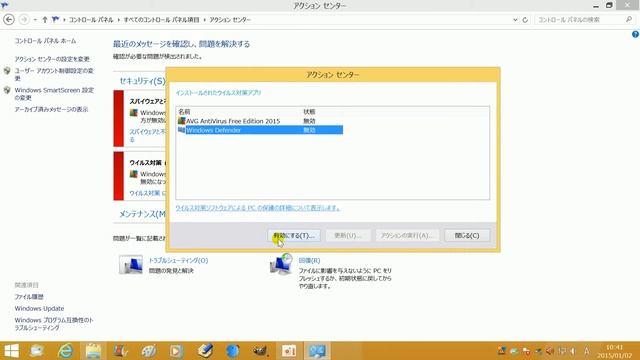This screenshot has width=640, height=360.
Task: Click the 名前 column header in dialog
Action: pos(184,111)
